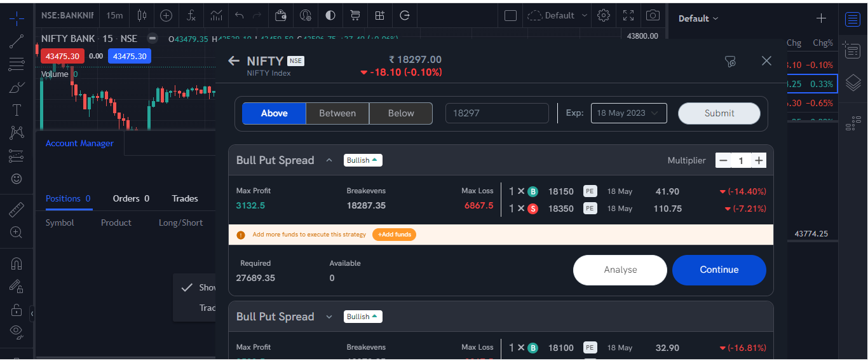Collapse the left drawing toolbar
Image resolution: width=868 pixels, height=363 pixels.
point(32,313)
